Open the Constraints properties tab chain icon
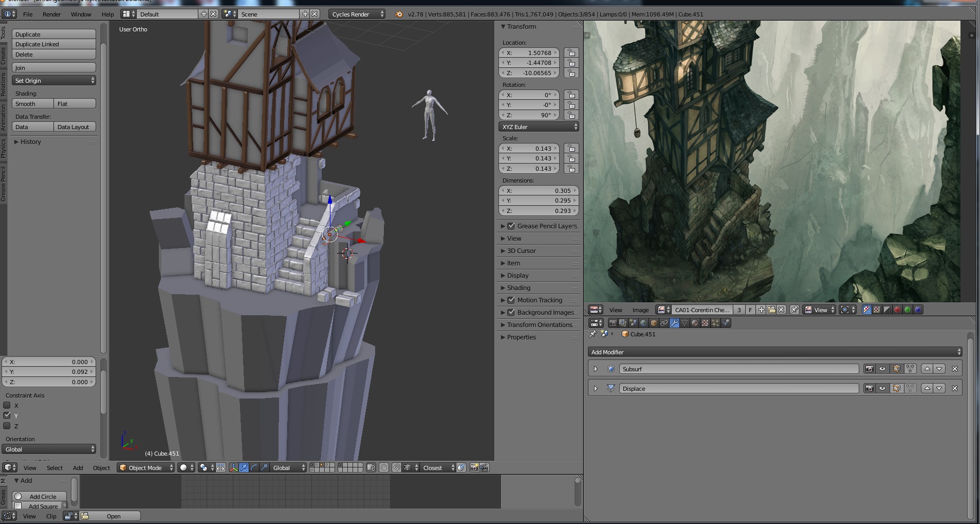This screenshot has height=524, width=980. tap(664, 323)
